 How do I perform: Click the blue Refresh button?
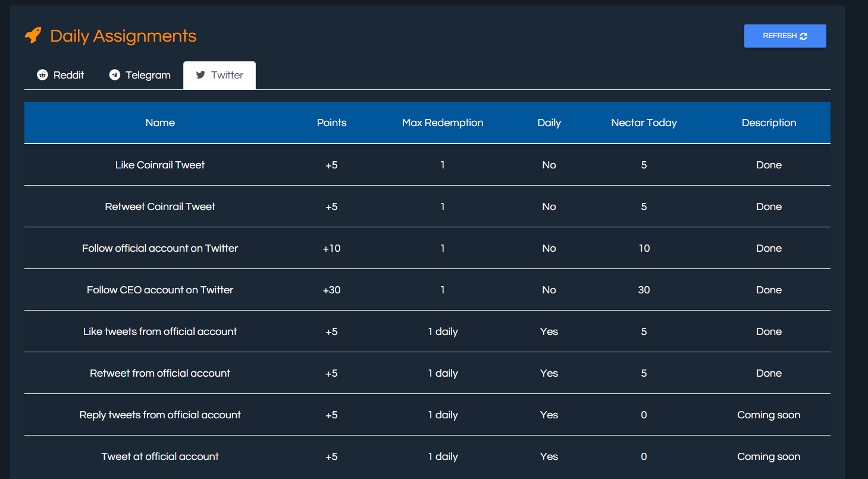tap(785, 36)
